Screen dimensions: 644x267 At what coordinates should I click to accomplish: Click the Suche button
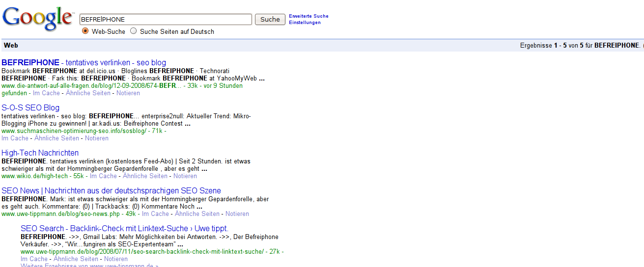pos(270,19)
